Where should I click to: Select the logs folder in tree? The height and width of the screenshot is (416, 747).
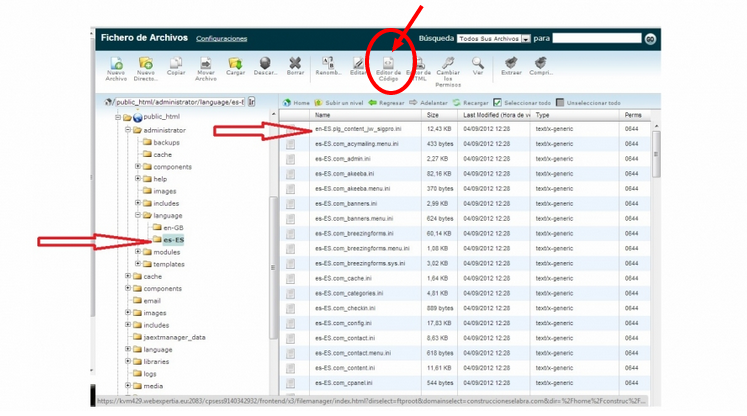[150, 374]
